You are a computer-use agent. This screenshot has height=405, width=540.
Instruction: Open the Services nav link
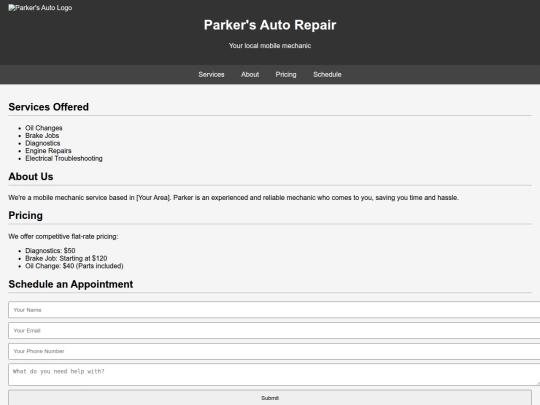(211, 74)
